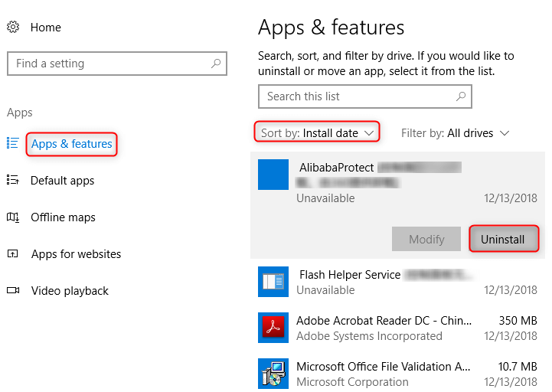Image resolution: width=552 pixels, height=392 pixels.
Task: Click the Home gear icon
Action: pos(13,28)
